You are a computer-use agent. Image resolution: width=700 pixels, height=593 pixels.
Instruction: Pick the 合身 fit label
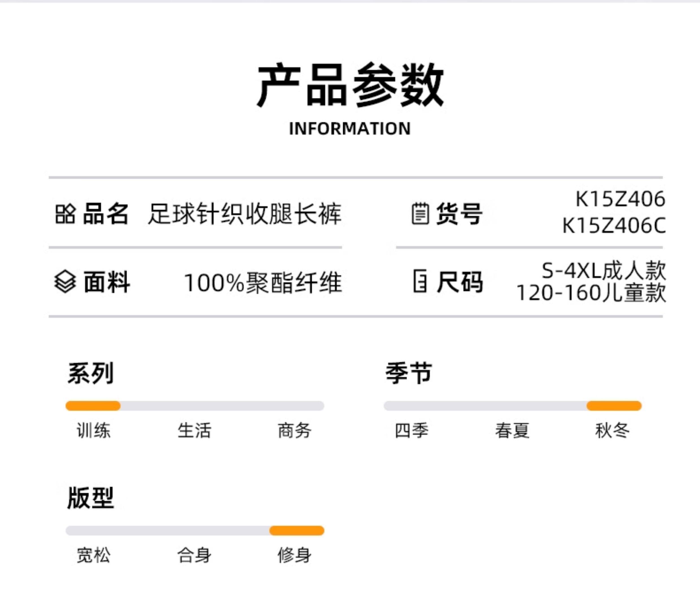pyautogui.click(x=194, y=555)
